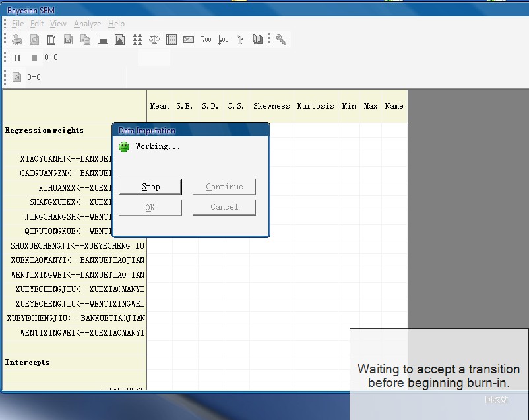Screen dimensions: 529x420
Task: Click the Continue button in the dialog
Action: click(x=224, y=187)
